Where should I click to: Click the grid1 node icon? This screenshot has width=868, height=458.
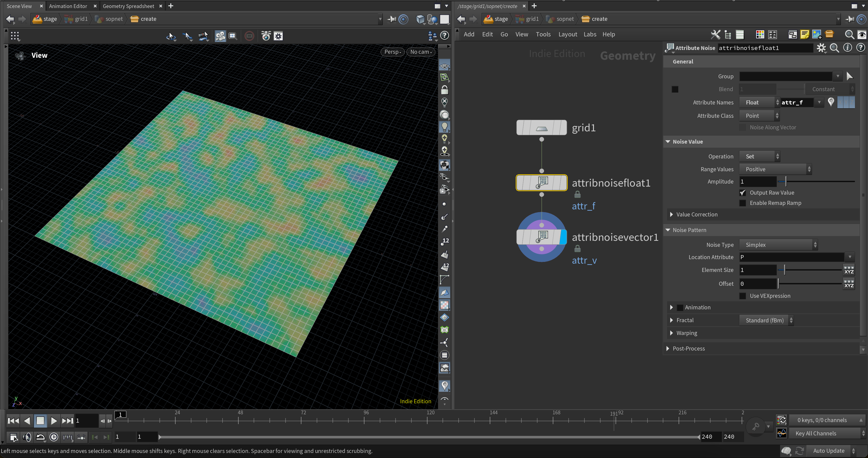tap(541, 128)
